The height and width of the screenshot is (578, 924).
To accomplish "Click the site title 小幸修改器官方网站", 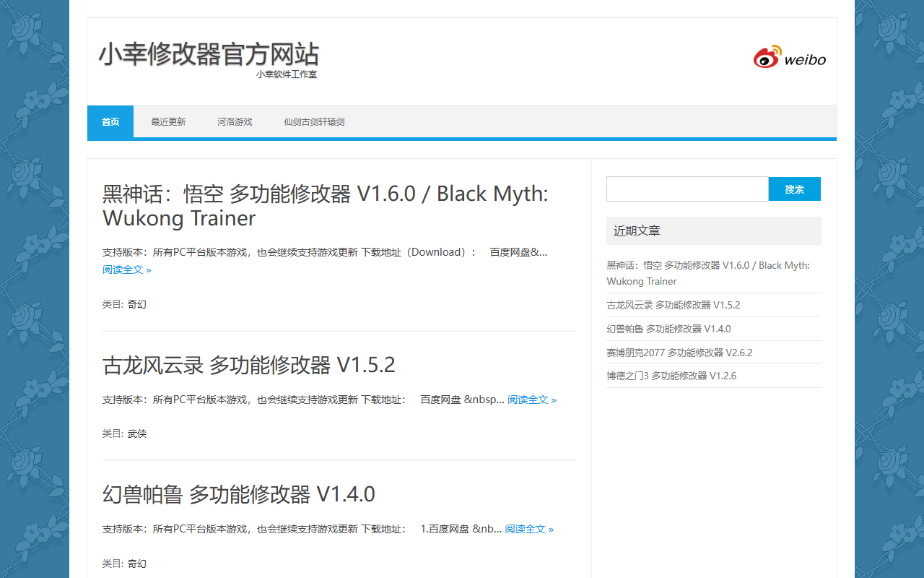I will pos(209,54).
